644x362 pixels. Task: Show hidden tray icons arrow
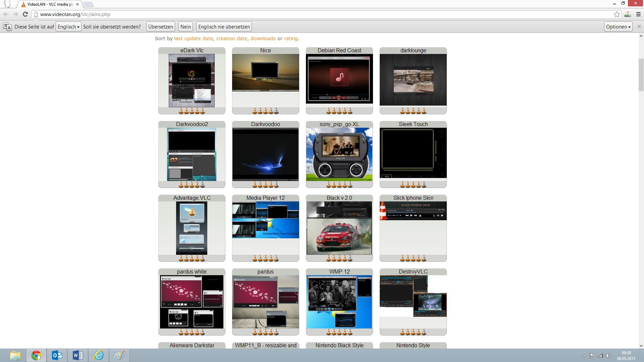point(584,356)
